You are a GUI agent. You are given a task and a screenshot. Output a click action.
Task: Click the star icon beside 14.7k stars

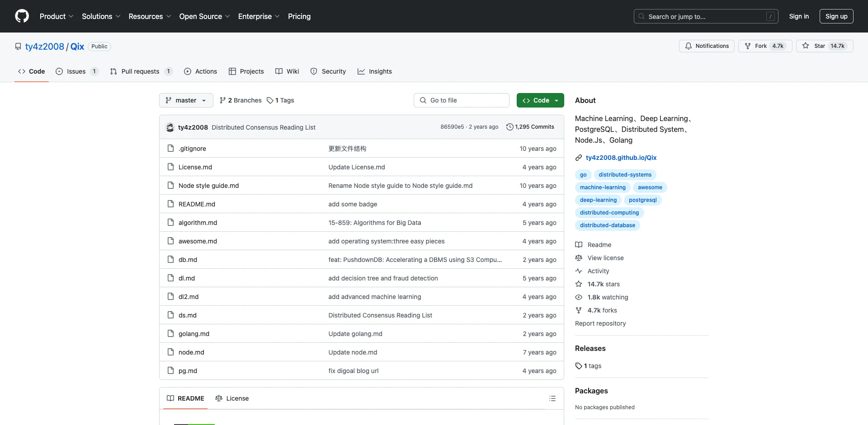click(579, 284)
